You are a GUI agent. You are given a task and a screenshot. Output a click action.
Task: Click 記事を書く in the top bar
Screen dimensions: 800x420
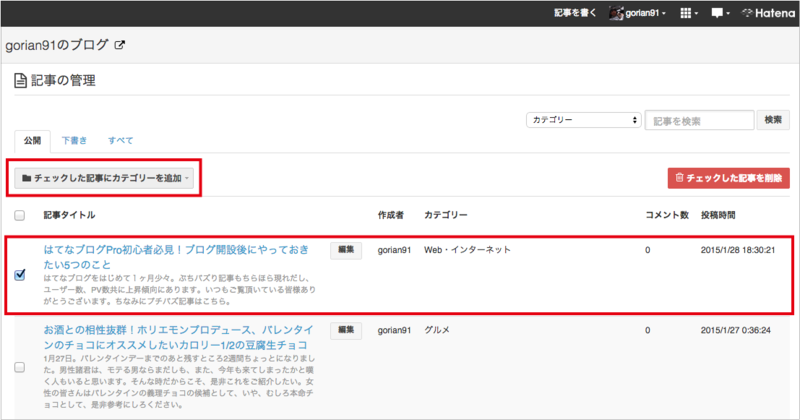[575, 13]
